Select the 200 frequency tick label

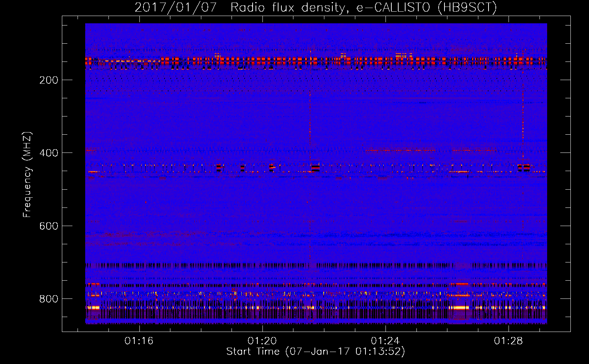tap(49, 80)
